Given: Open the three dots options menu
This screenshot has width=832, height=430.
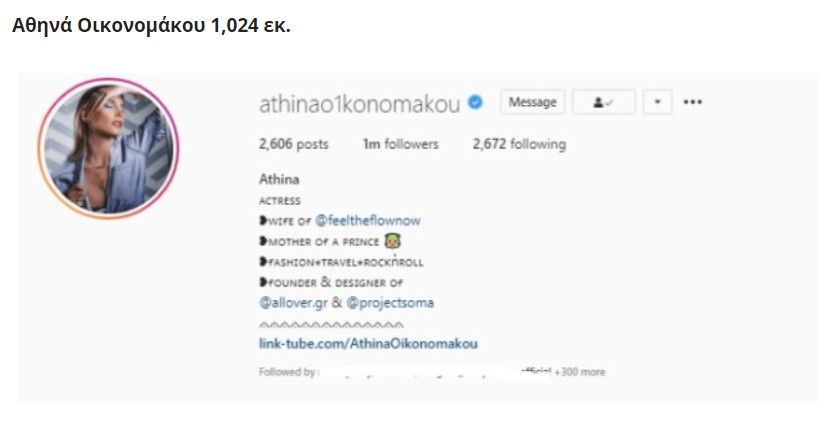Looking at the screenshot, I should click(x=692, y=102).
